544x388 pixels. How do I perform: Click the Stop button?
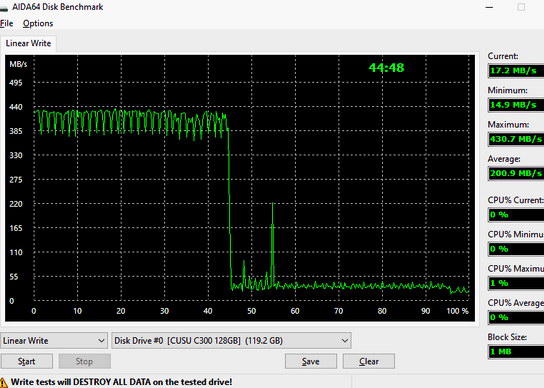84,361
